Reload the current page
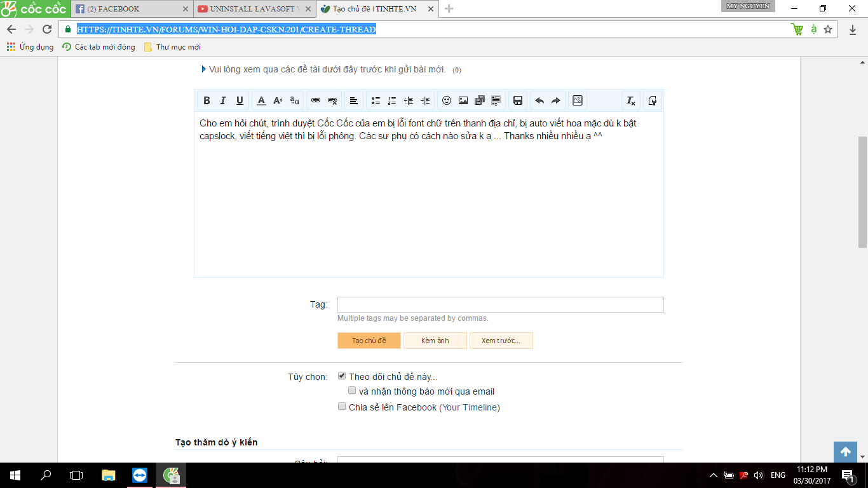Screen dimensions: 868x488 [47, 29]
